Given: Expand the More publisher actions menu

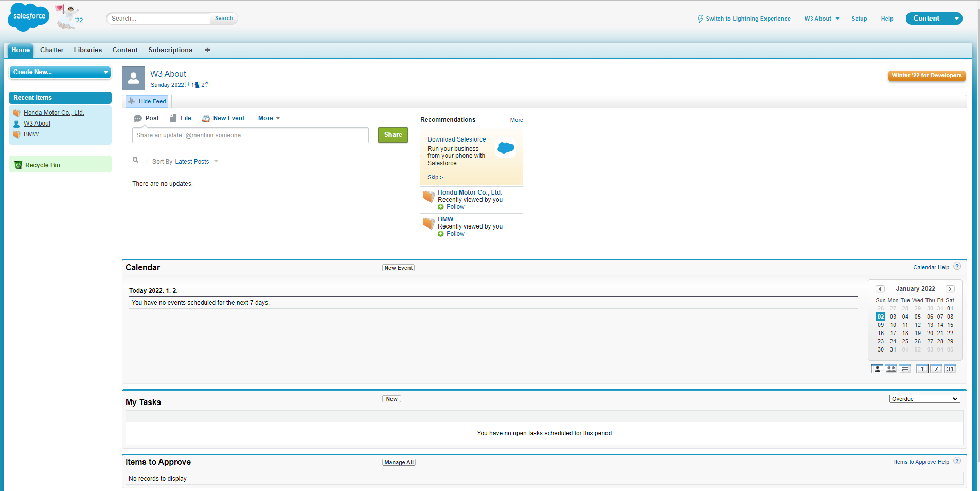Looking at the screenshot, I should pos(269,118).
